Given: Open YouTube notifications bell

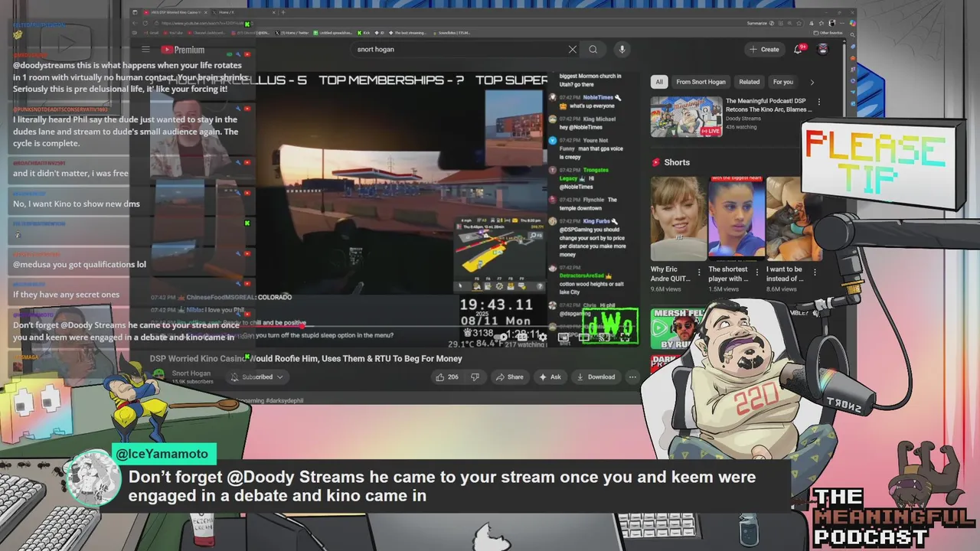Looking at the screenshot, I should (798, 50).
